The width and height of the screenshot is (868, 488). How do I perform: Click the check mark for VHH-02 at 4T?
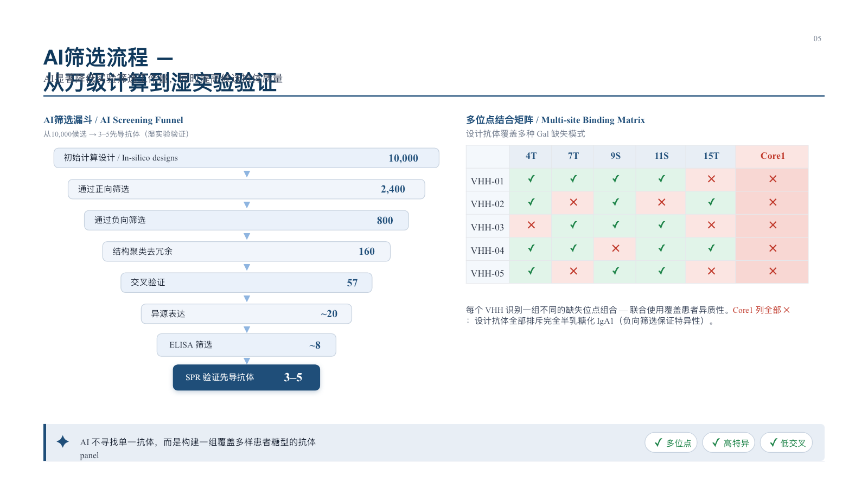tap(531, 202)
